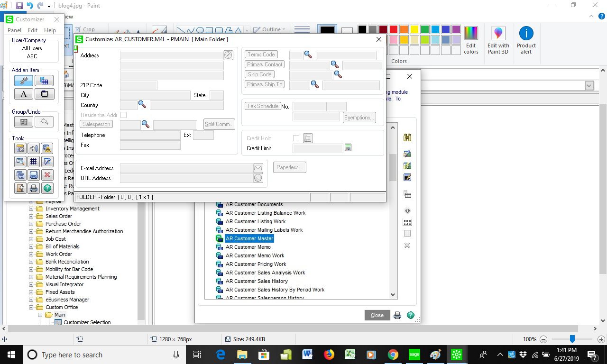This screenshot has height=364, width=607.
Task: Expand the Inventory Management tree node
Action: (x=31, y=209)
